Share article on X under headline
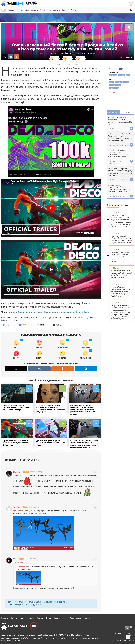The height and width of the screenshot is (644, 135). click(5, 57)
